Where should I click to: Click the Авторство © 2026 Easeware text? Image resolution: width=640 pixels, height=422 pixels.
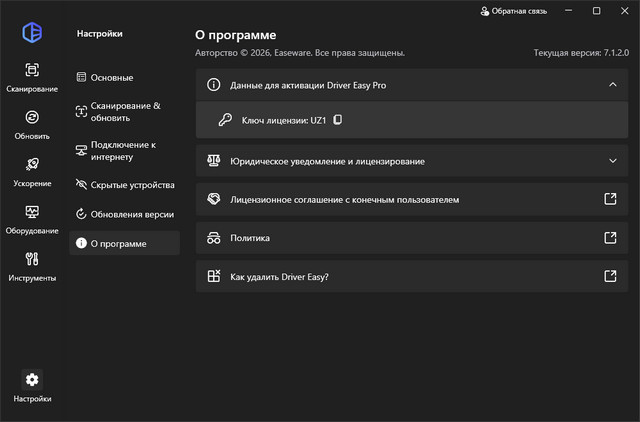coord(300,53)
